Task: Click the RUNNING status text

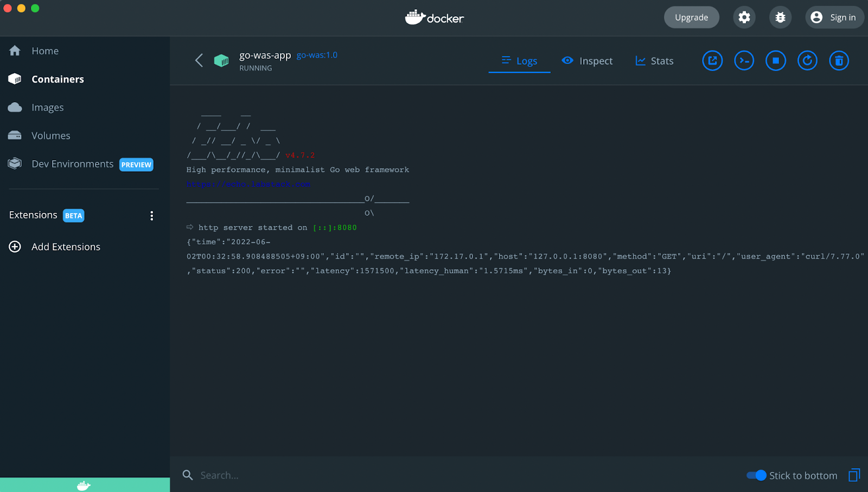Action: tap(256, 68)
